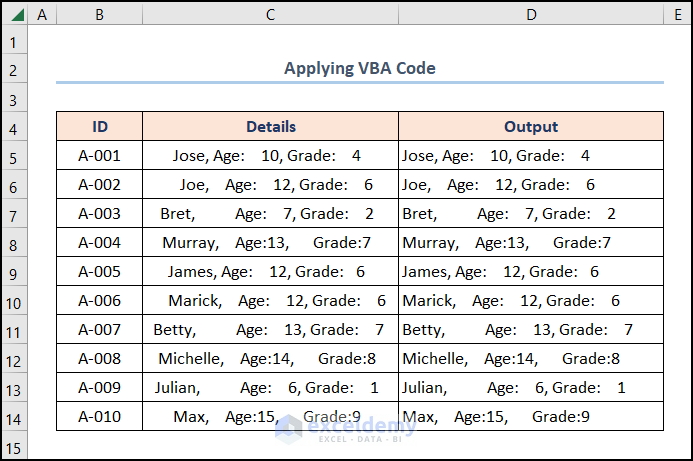Click Details cell for Michelle
This screenshot has width=693, height=461.
click(x=270, y=359)
